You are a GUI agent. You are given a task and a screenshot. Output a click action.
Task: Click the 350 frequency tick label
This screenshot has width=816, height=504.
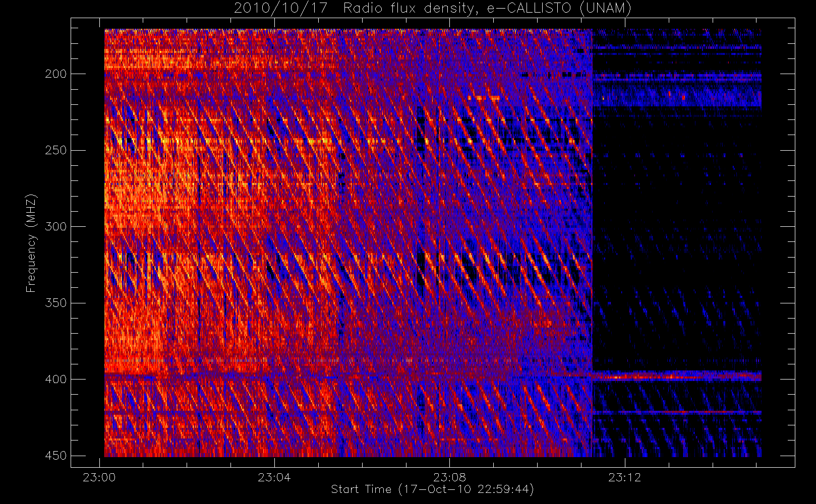pyautogui.click(x=55, y=303)
